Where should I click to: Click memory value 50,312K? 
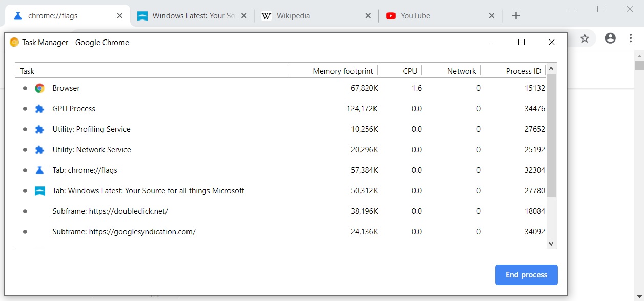(x=364, y=191)
